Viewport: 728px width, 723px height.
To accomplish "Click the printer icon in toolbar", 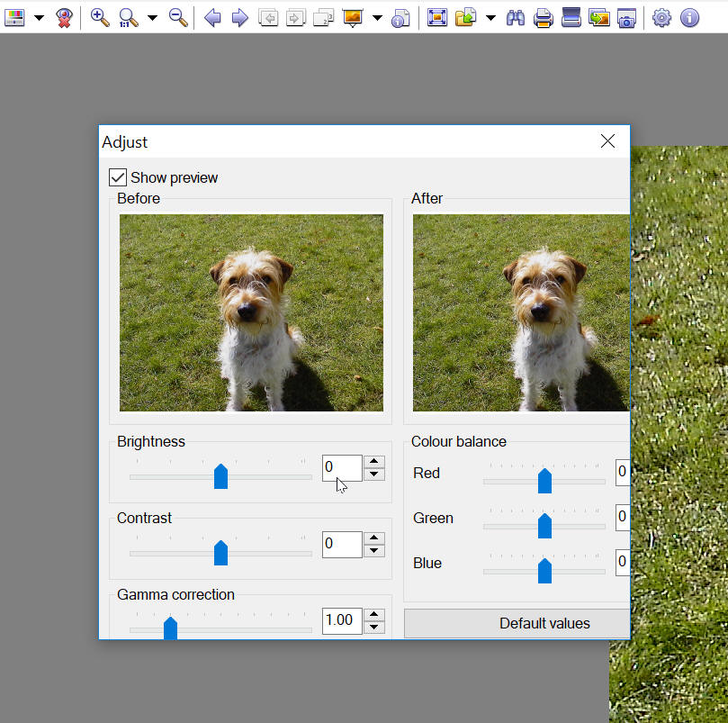I will (543, 17).
